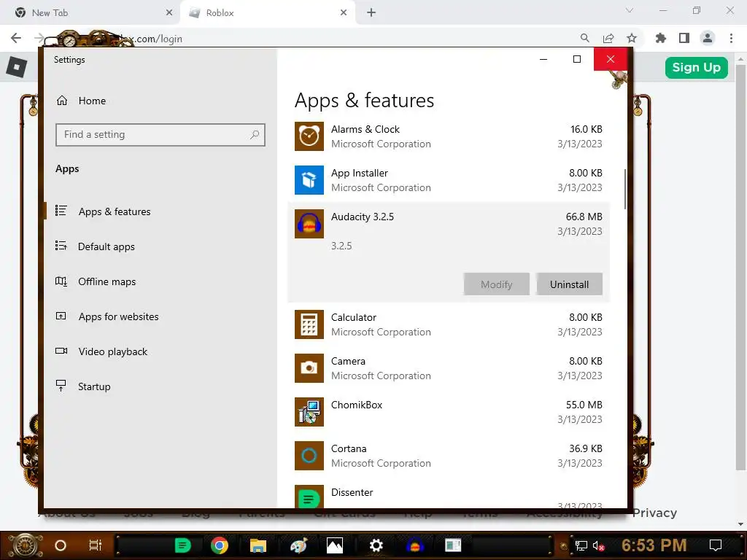Click Chrome's extensions puzzle icon
The image size is (747, 560).
[661, 38]
